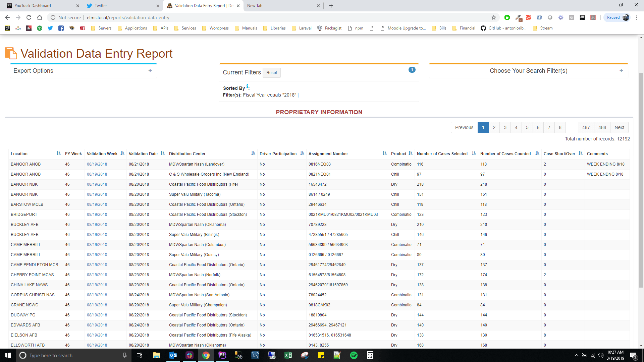The height and width of the screenshot is (362, 644).
Task: Open Chrome menu three-dots icon
Action: pos(637,17)
